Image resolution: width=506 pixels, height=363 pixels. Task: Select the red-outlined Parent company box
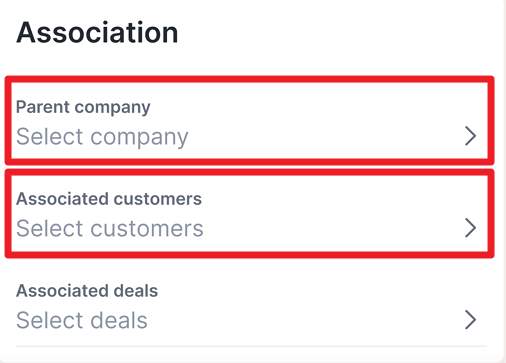point(249,120)
